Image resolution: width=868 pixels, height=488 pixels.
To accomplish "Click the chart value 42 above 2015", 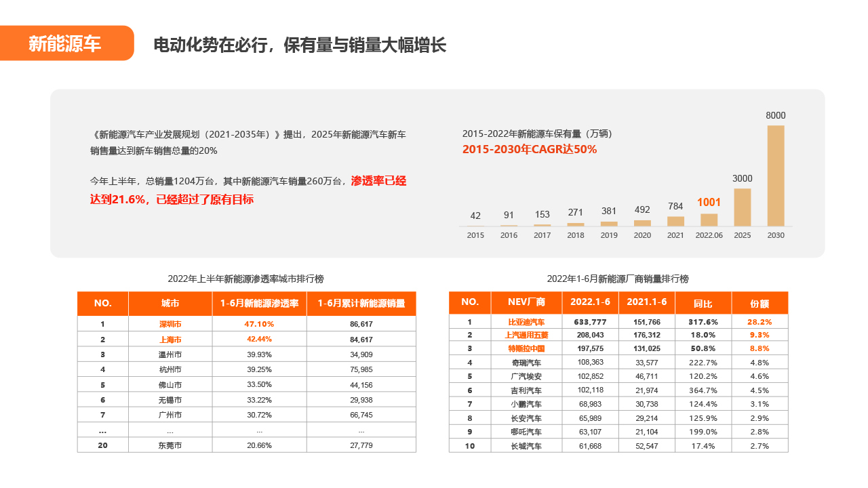I will click(475, 216).
